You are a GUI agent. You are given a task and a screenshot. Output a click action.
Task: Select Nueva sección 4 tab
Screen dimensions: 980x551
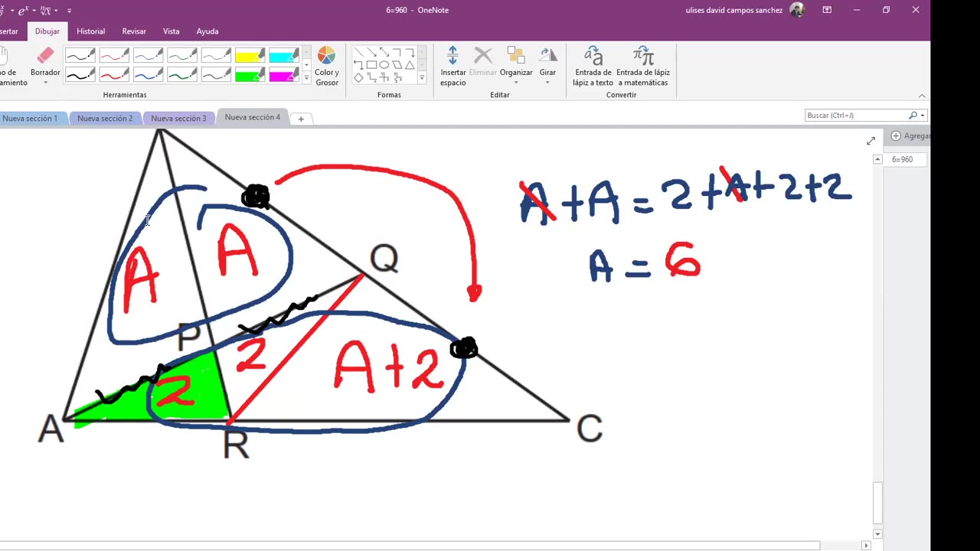coord(253,117)
